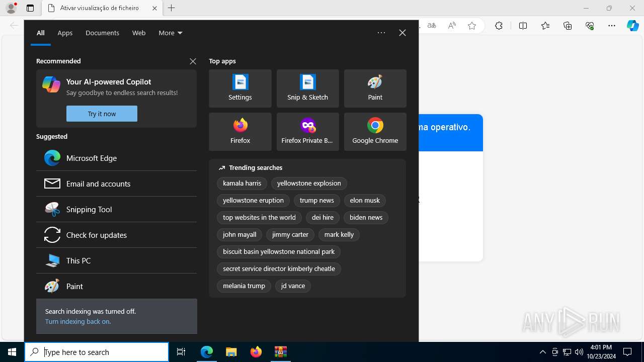Image resolution: width=644 pixels, height=362 pixels.
Task: Activate Edge Read aloud icon
Action: pos(452,26)
